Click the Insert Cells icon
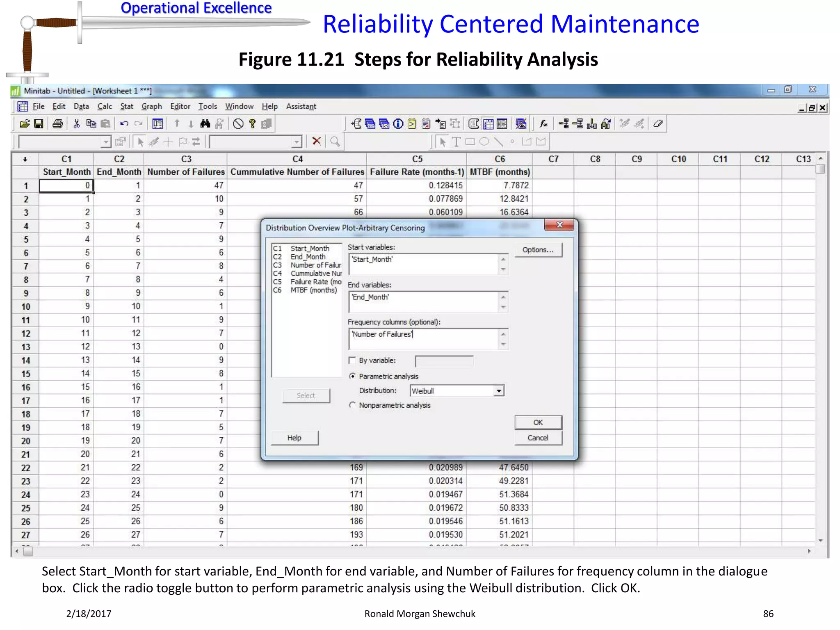The height and width of the screenshot is (630, 840). click(563, 124)
